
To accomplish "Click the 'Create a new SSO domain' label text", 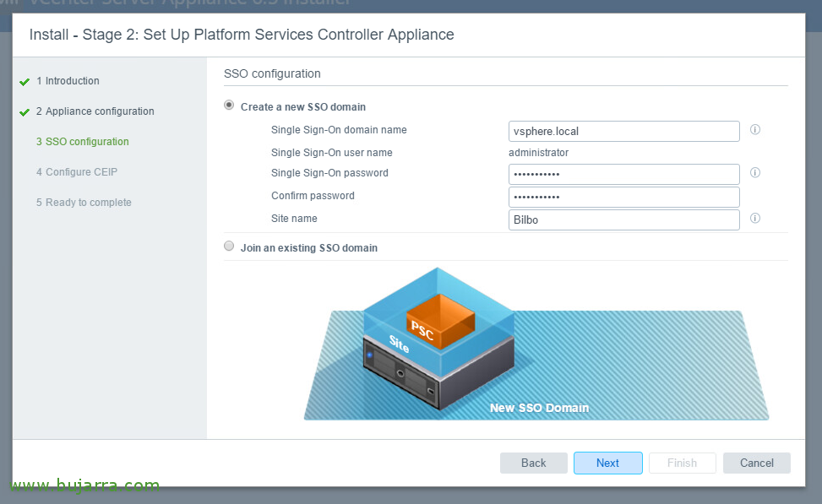I will point(303,107).
